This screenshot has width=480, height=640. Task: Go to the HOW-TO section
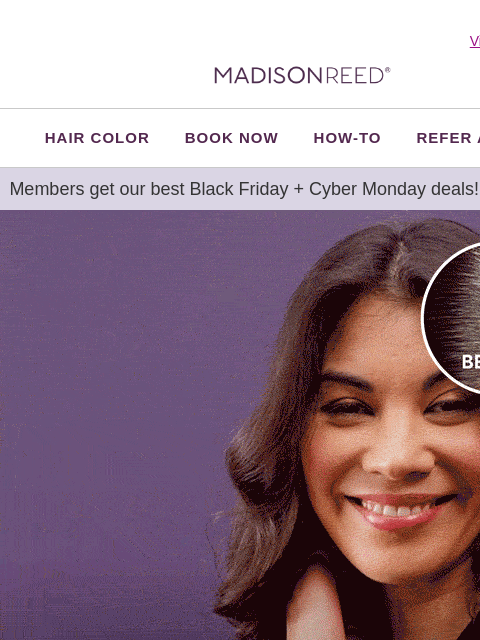347,138
